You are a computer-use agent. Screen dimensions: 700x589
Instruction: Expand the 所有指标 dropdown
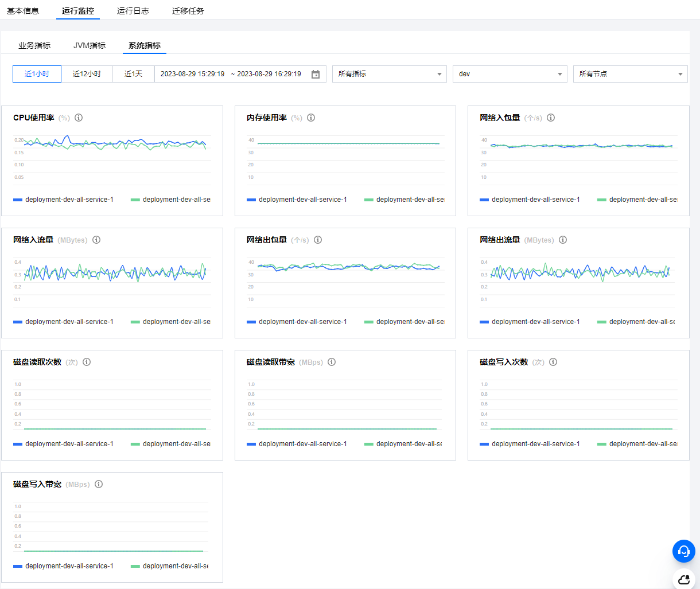coord(389,74)
